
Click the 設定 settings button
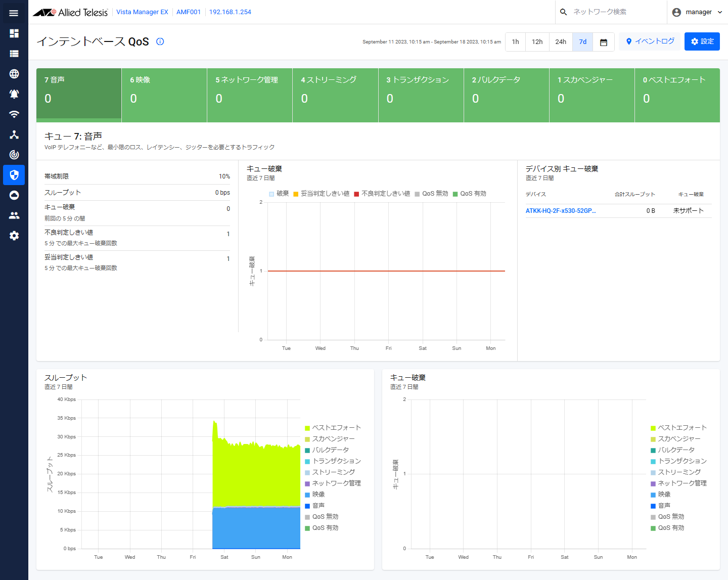click(x=702, y=41)
